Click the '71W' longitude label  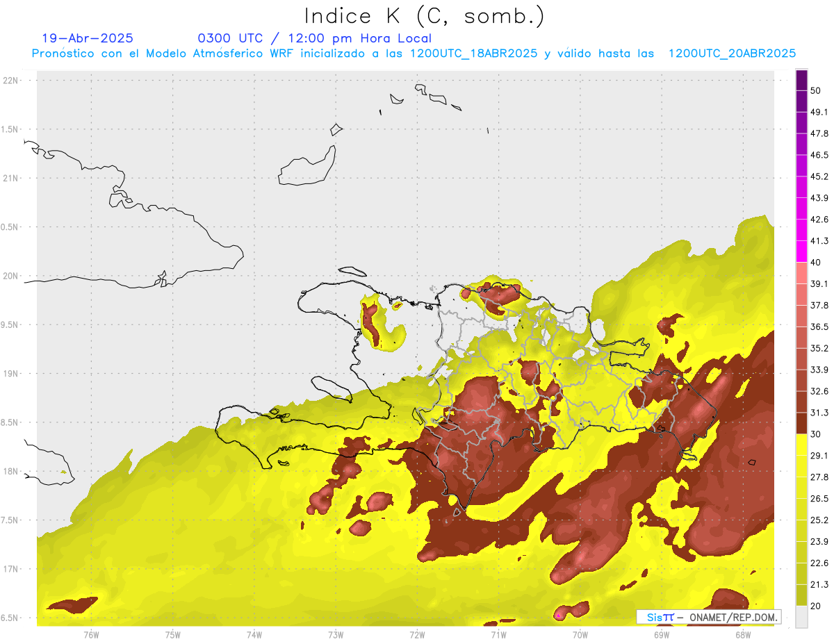pos(498,634)
